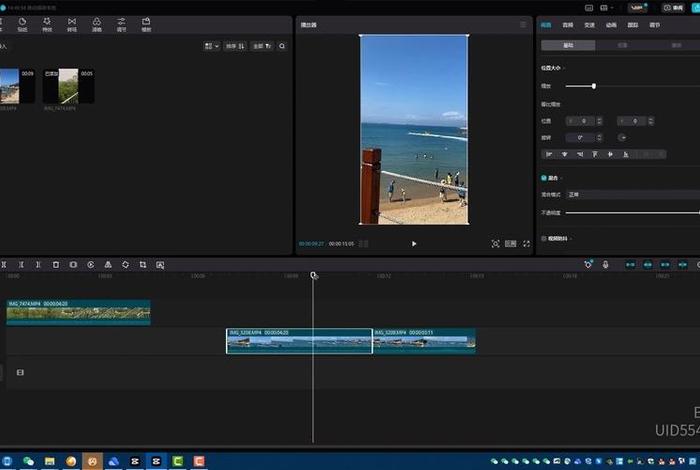Click the fit-to-screen preview icon
Screen dimensions: 700x470
495,244
